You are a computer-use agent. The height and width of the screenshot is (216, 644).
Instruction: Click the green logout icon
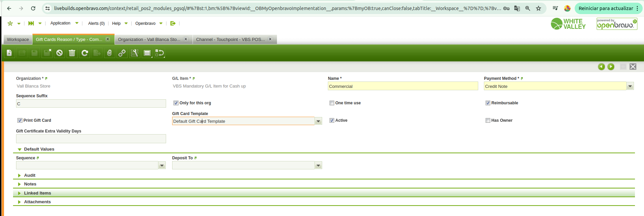coord(173,23)
